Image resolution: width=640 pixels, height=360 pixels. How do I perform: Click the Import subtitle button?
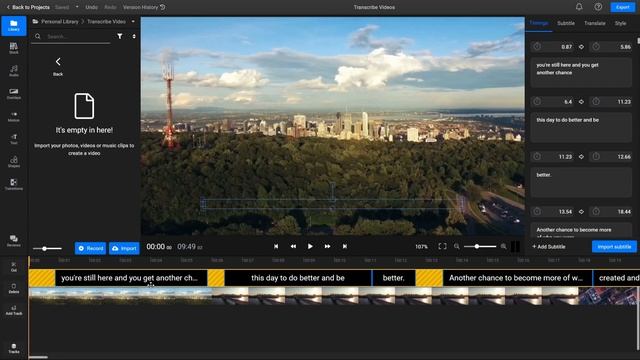coord(614,247)
